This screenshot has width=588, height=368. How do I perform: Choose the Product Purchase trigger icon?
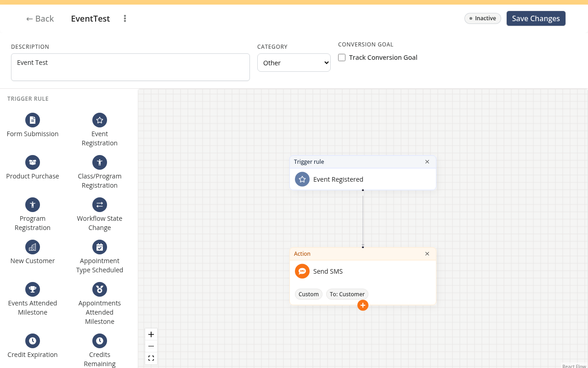[x=33, y=162]
